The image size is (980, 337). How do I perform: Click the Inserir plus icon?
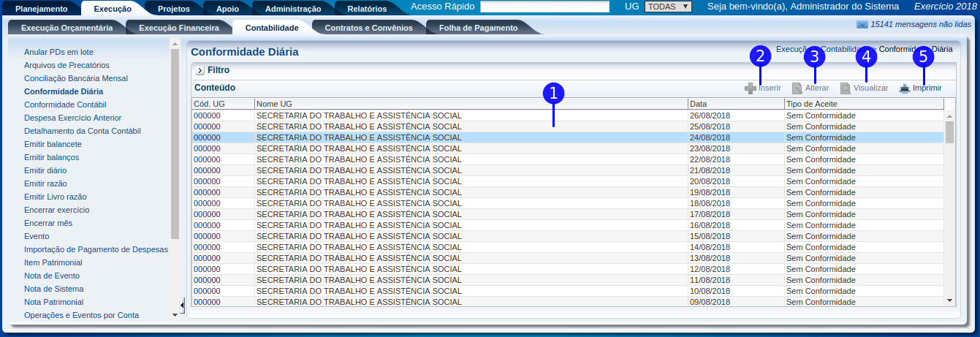click(x=750, y=88)
